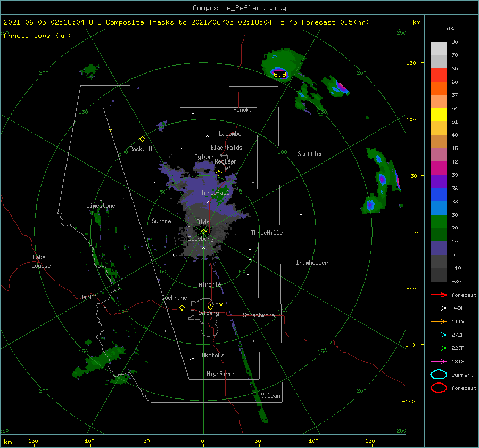The width and height of the screenshot is (479, 448).
Task: Click the Stettler town label
Action: (310, 154)
